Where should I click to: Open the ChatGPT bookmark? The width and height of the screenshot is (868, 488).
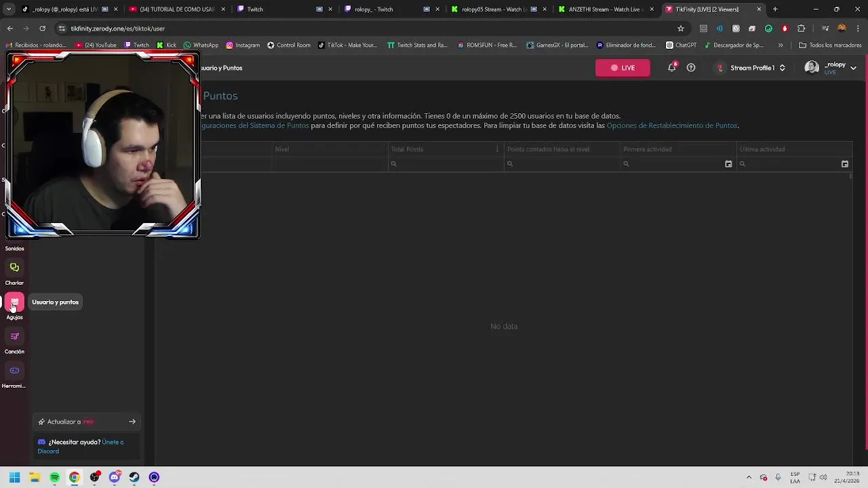(x=682, y=45)
